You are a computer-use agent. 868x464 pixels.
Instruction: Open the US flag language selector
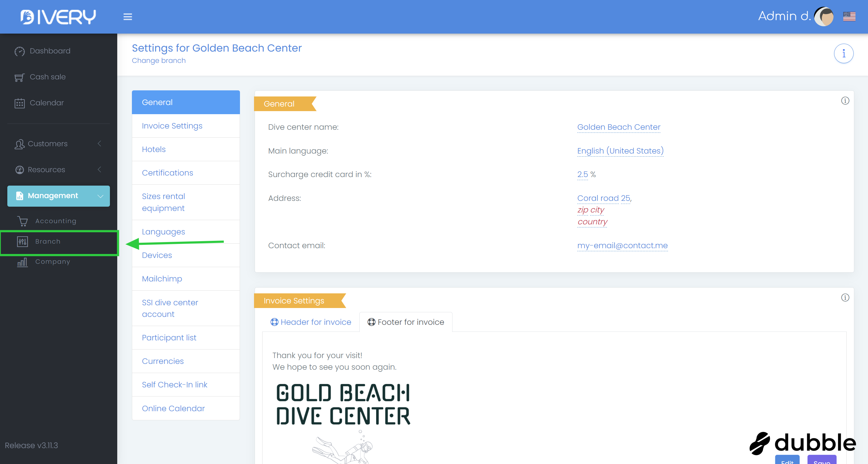[x=849, y=16]
